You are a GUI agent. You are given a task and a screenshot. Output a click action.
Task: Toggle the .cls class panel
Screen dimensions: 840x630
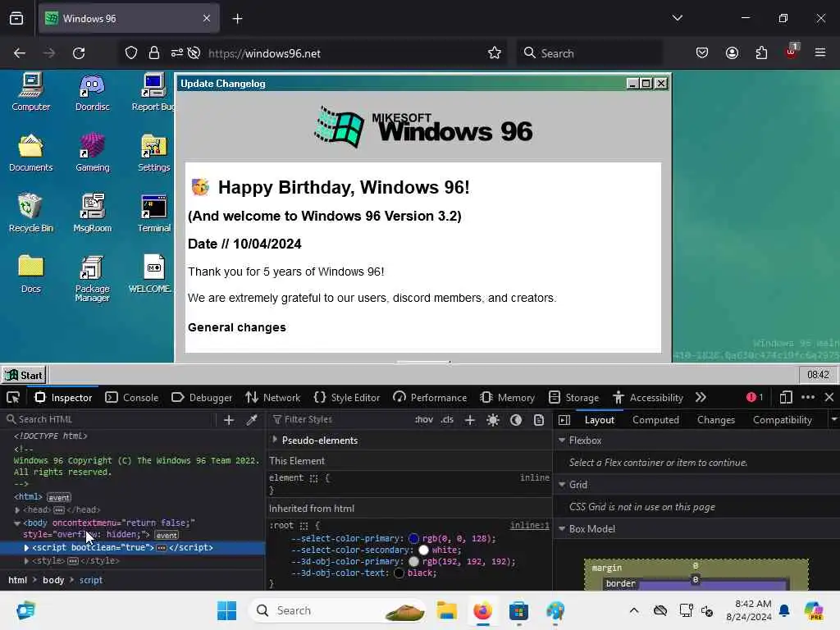pyautogui.click(x=447, y=419)
